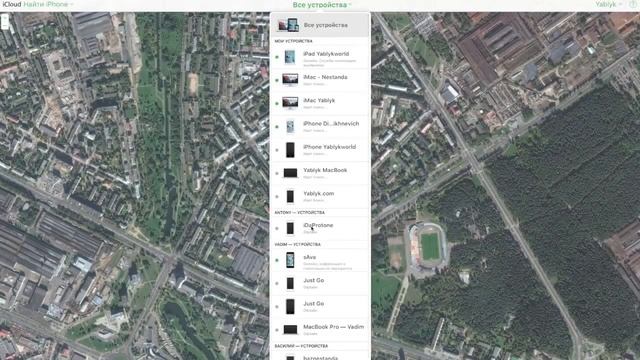Viewport: 640px width, 360px height.
Task: Select the sAve iPhone icon
Action: point(290,260)
